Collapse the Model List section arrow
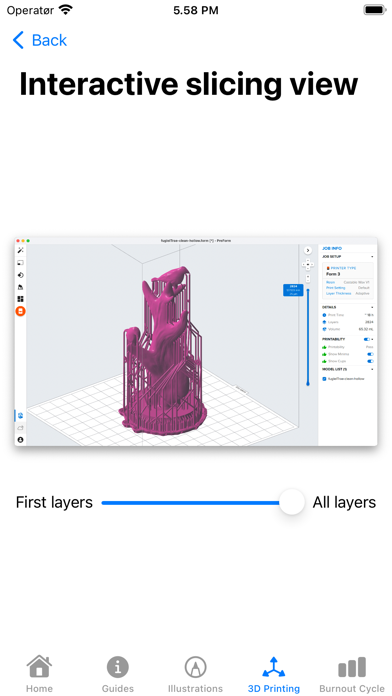The height and width of the screenshot is (696, 392). (372, 369)
